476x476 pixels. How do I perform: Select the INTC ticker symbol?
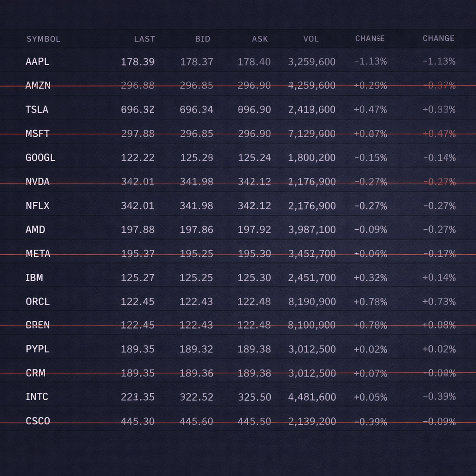37,397
